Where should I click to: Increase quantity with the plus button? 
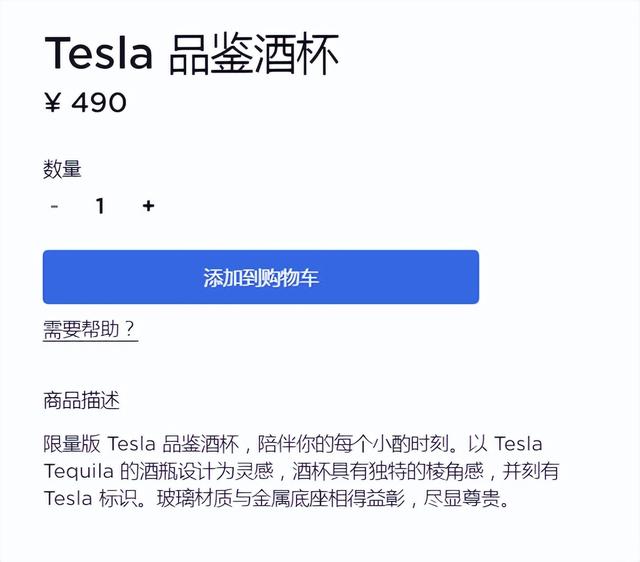[x=148, y=206]
